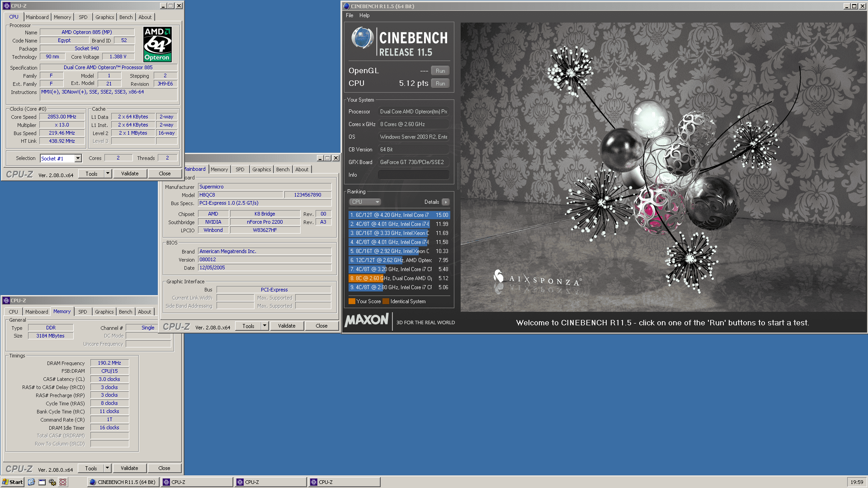Switch to Bench tab in top CPU-Z window
The width and height of the screenshot is (868, 488).
point(126,17)
